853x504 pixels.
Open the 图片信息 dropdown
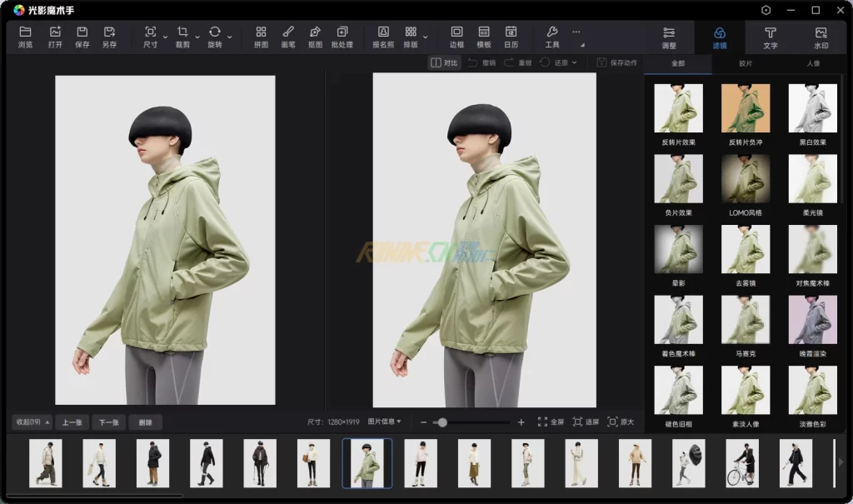[x=384, y=422]
